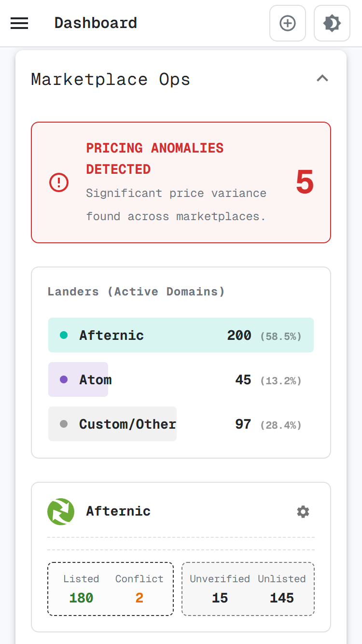Collapse the Marketplace Ops section

[322, 78]
